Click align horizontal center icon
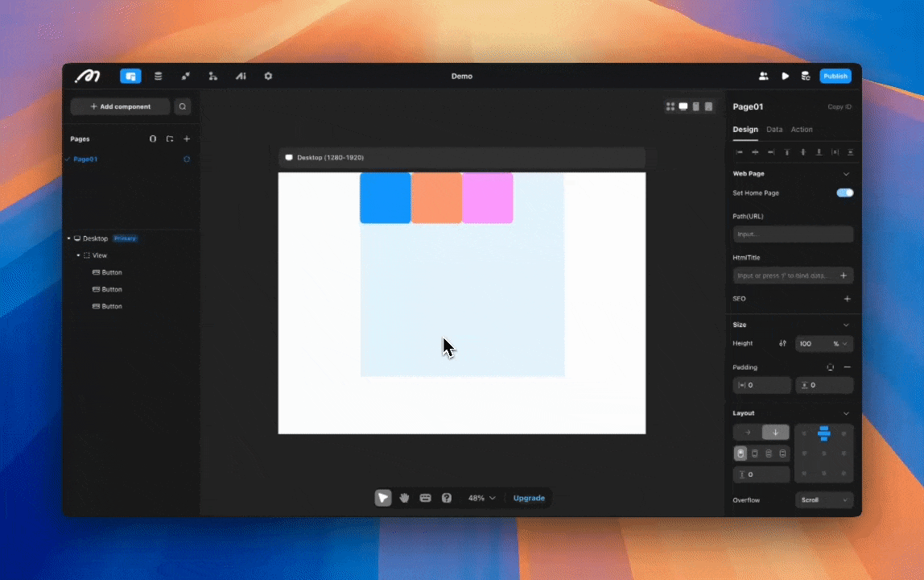 755,152
